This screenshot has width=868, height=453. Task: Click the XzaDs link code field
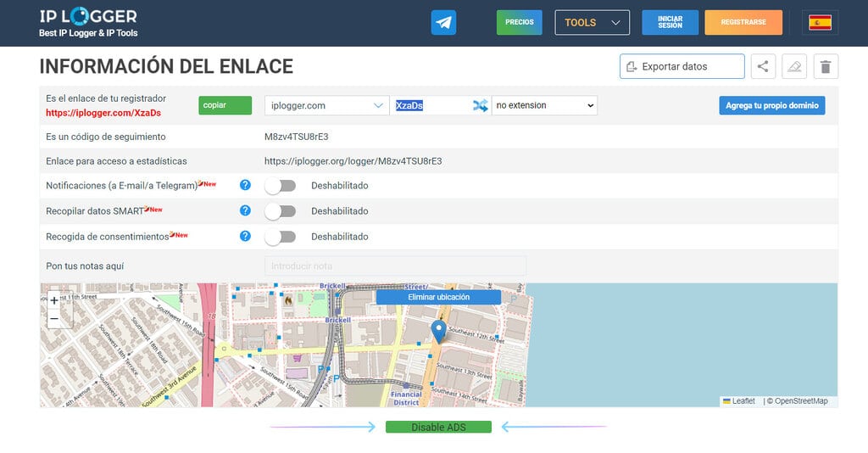431,105
